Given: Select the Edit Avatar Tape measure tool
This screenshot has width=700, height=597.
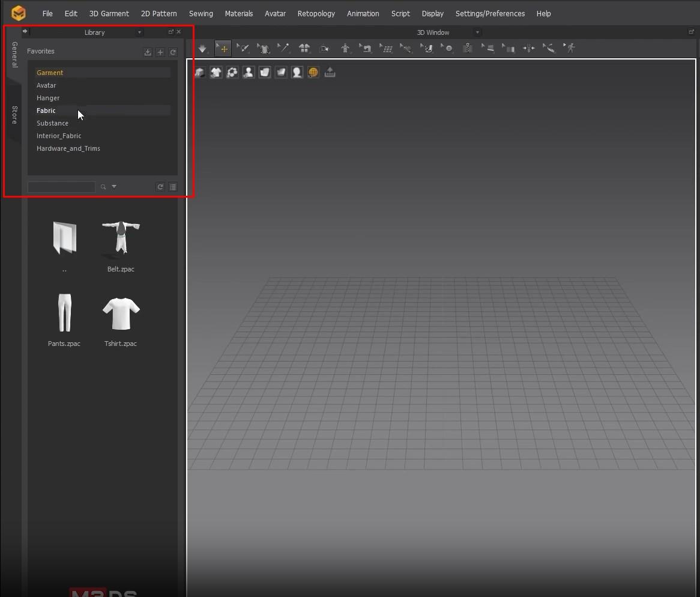Looking at the screenshot, I should (549, 48).
